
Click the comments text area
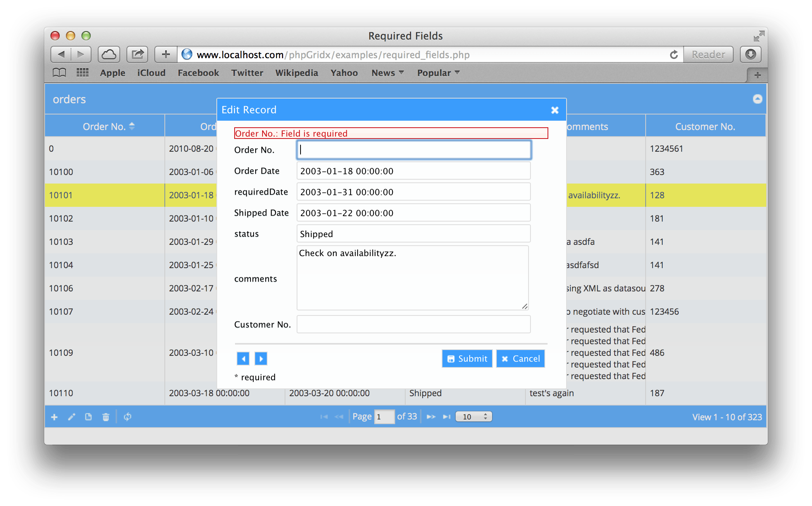point(413,278)
